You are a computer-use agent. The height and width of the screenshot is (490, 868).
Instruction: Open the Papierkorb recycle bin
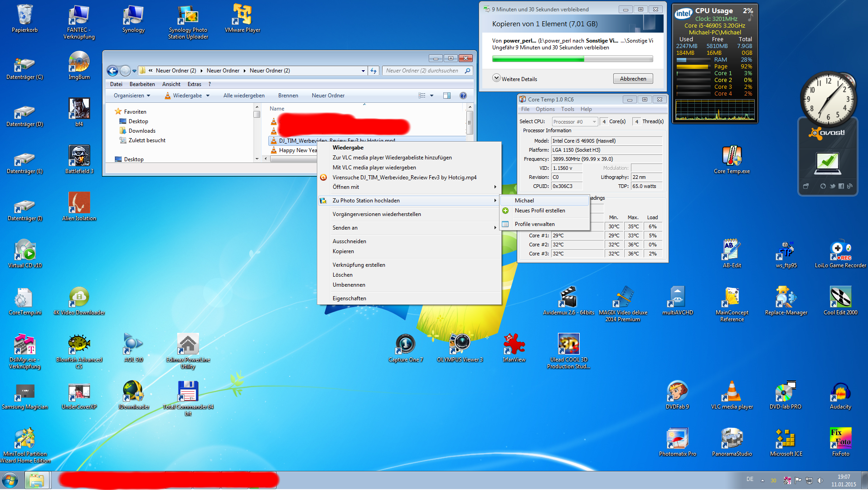tap(24, 15)
